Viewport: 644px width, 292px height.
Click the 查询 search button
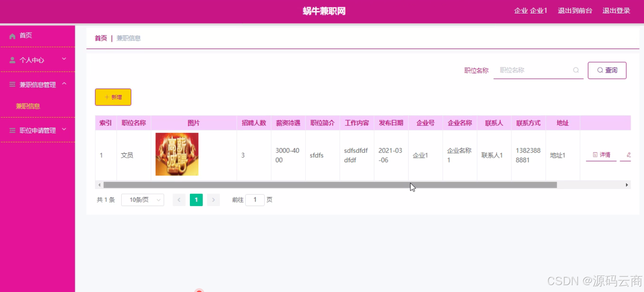(x=607, y=70)
